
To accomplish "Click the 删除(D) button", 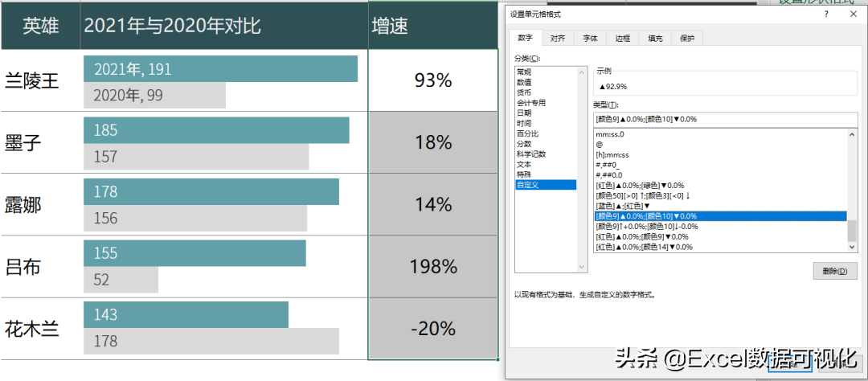I will pyautogui.click(x=835, y=272).
